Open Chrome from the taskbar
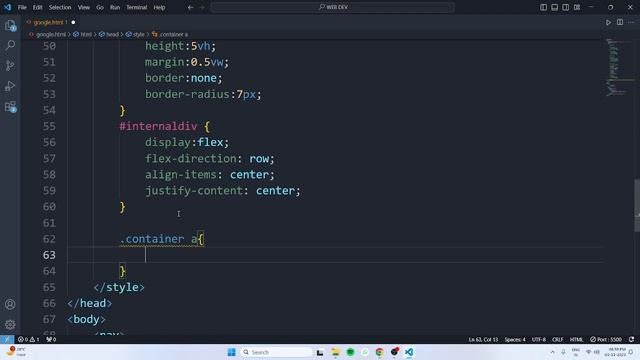 pyautogui.click(x=380, y=352)
